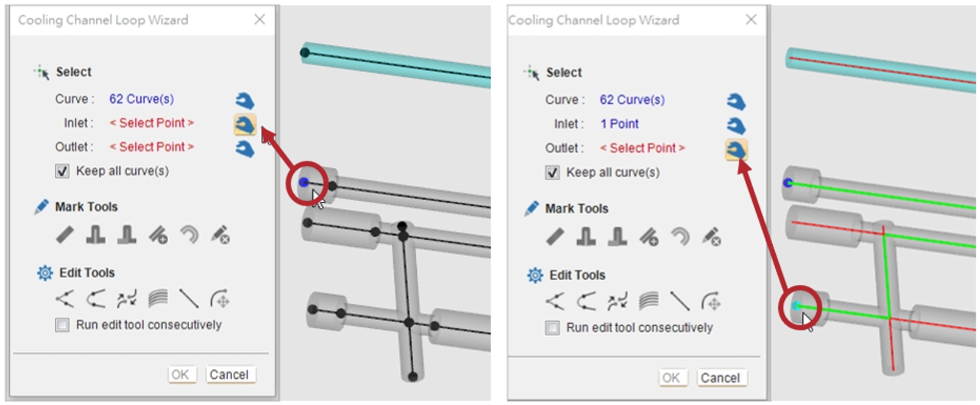
Task: Click the Inlet pick icon in the left wizard
Action: [245, 124]
